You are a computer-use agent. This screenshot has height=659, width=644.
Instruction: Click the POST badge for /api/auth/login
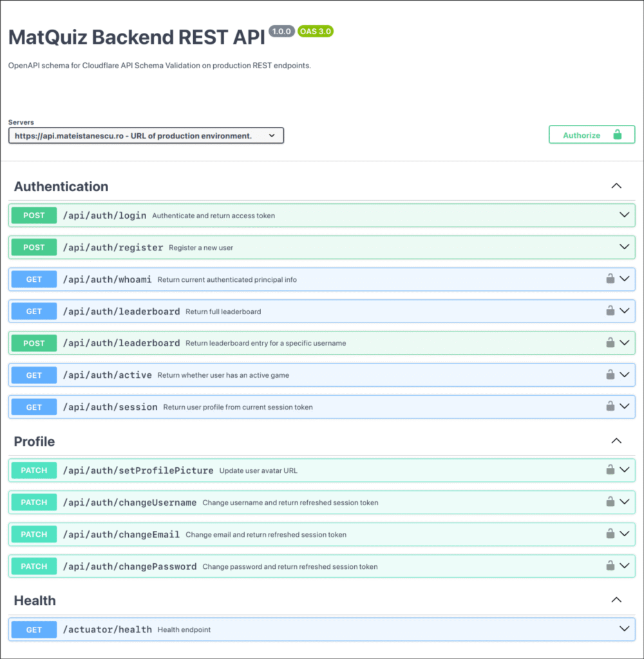pos(34,216)
